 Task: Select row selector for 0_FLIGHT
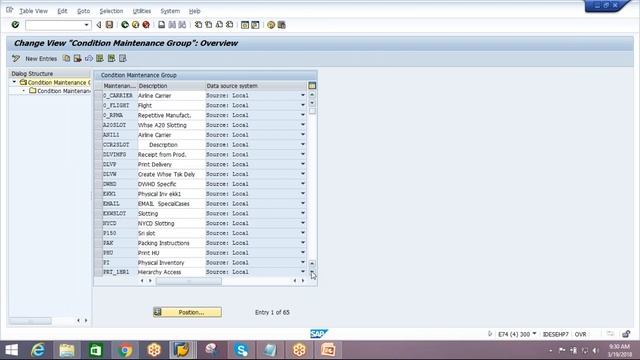click(x=98, y=105)
